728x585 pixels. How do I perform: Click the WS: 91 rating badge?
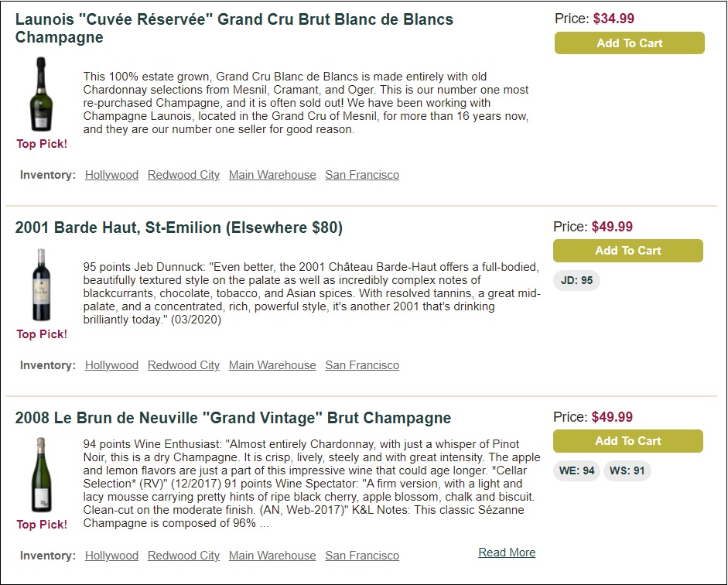(x=627, y=470)
